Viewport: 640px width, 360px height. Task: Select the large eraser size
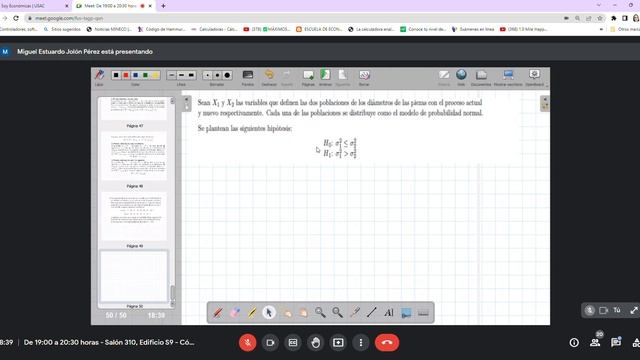227,75
